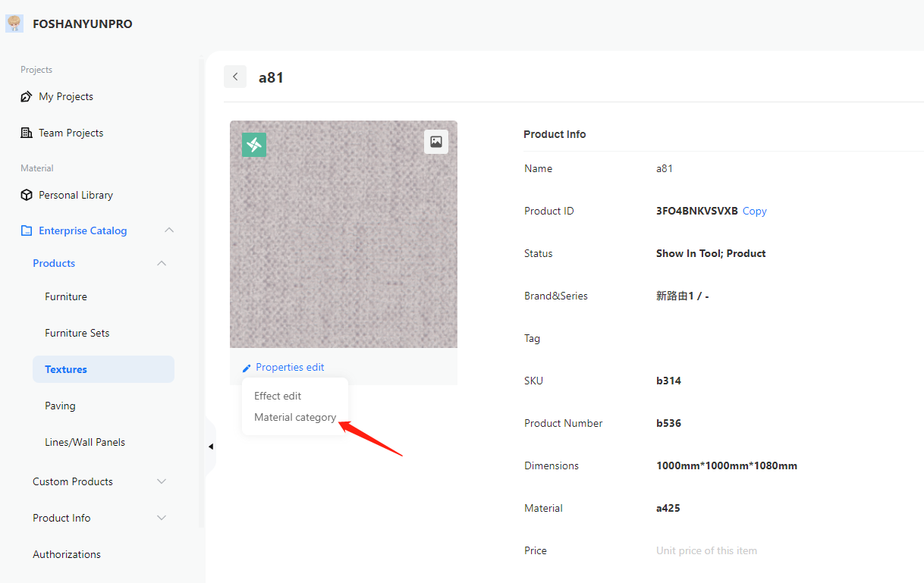Click the image icon on texture preview
The height and width of the screenshot is (583, 924).
click(x=436, y=142)
